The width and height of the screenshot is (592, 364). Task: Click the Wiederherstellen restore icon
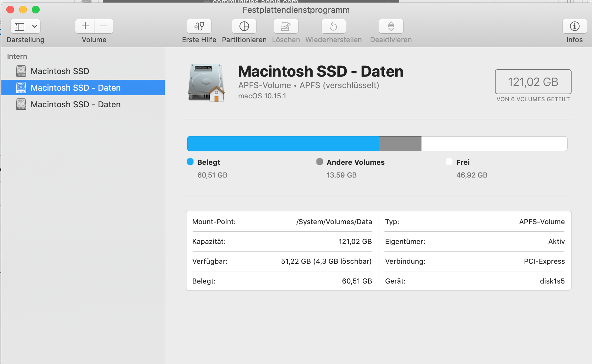[333, 26]
